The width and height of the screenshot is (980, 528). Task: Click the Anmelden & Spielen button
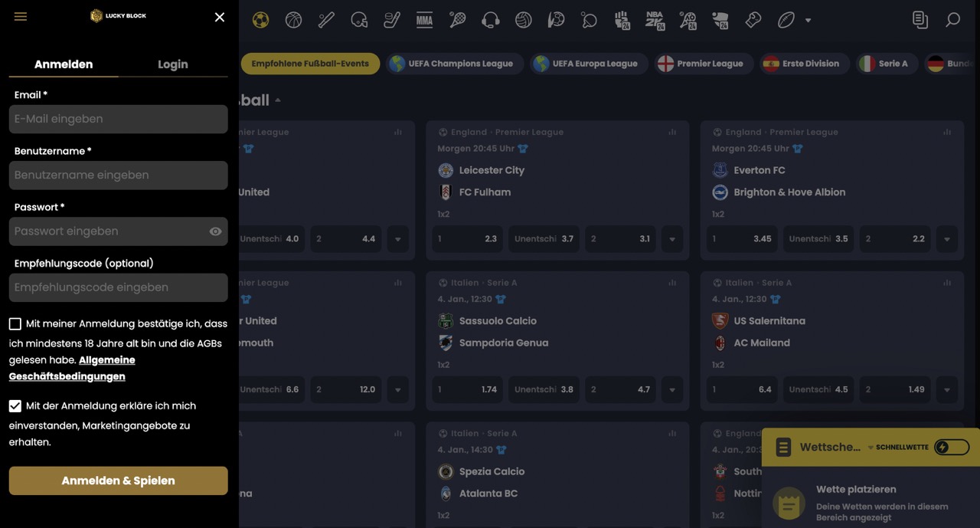[119, 480]
